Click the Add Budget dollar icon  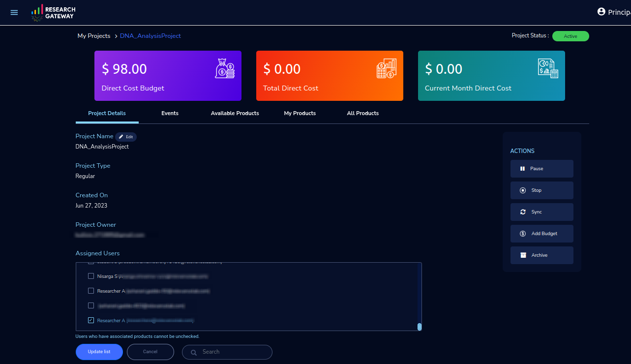tap(523, 234)
